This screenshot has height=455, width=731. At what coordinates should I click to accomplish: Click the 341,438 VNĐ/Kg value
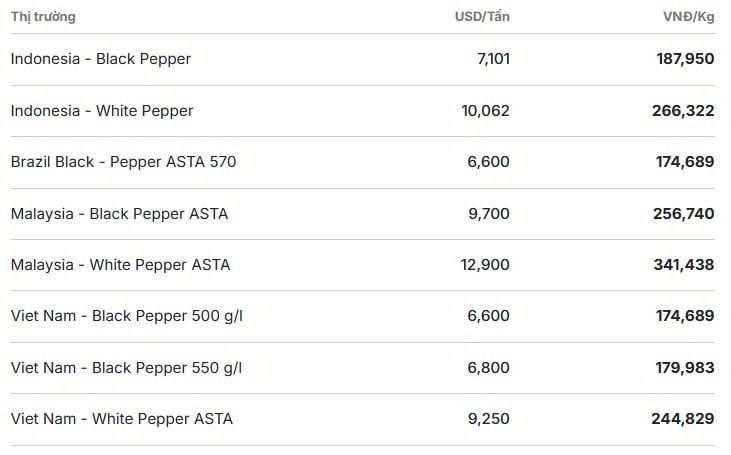(683, 265)
